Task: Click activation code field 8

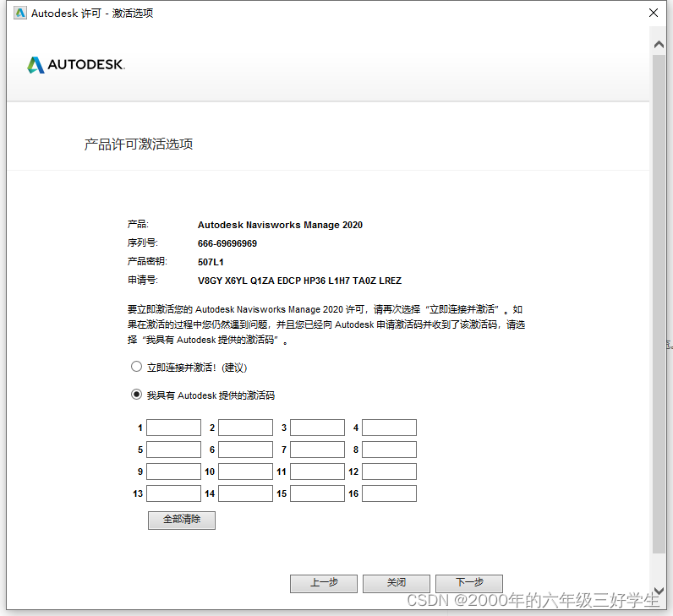Action: 389,450
